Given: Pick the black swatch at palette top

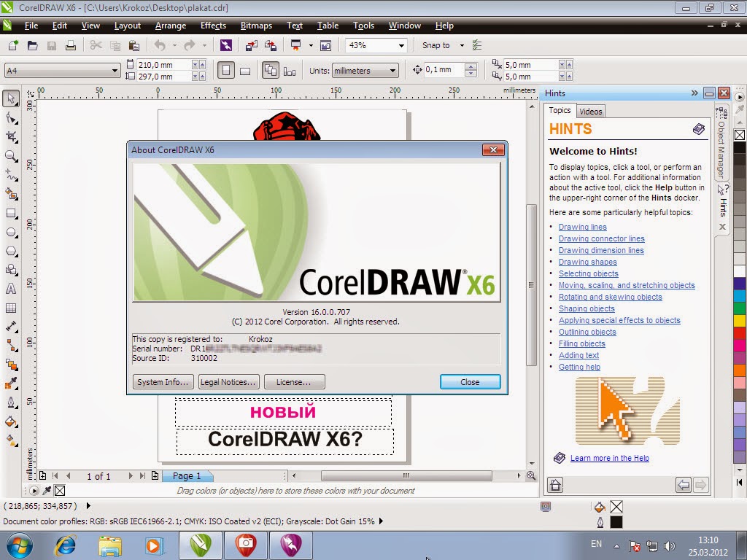Looking at the screenshot, I should [x=740, y=147].
